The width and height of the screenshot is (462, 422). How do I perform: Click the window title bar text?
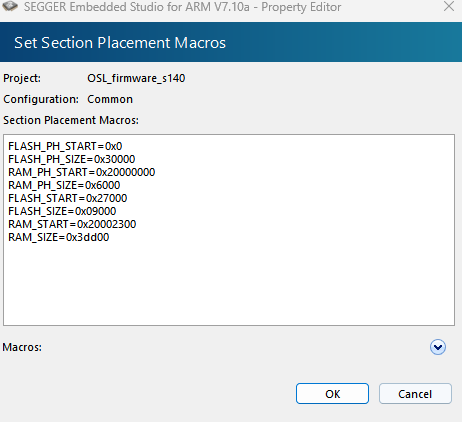click(x=182, y=7)
